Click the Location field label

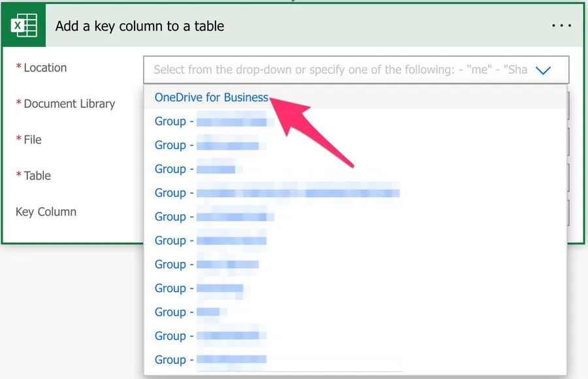[45, 68]
